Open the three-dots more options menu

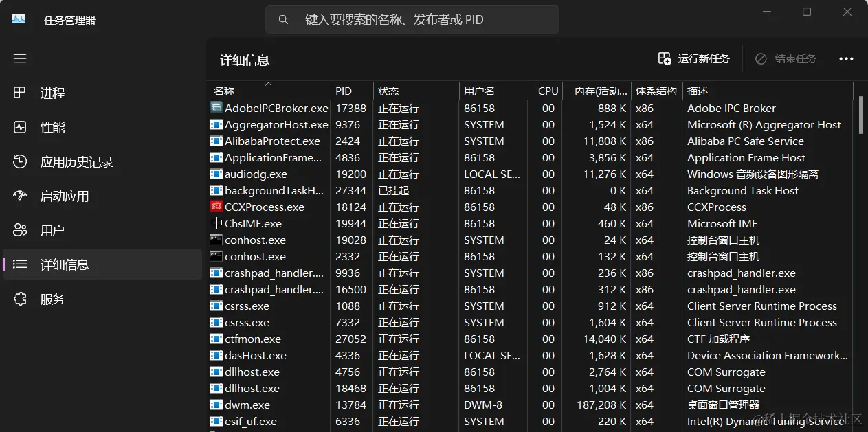(x=846, y=59)
